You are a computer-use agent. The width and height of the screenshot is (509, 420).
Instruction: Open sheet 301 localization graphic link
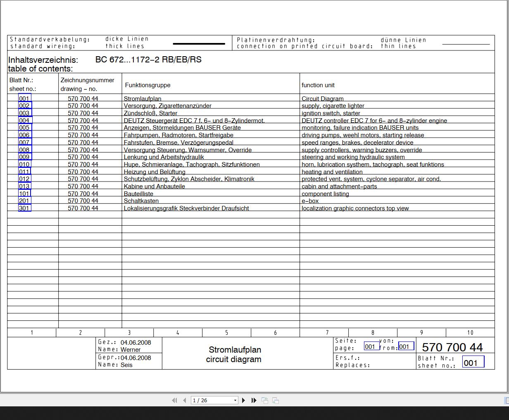(x=25, y=208)
